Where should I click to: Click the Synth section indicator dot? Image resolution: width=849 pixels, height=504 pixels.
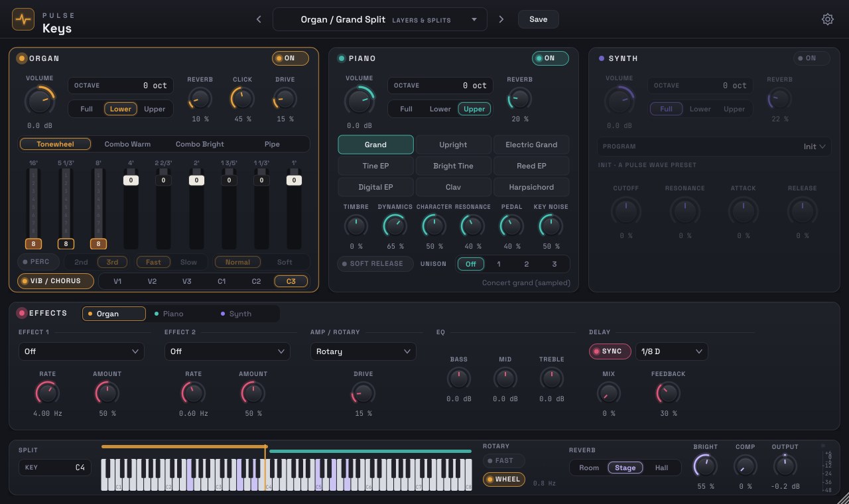(602, 58)
